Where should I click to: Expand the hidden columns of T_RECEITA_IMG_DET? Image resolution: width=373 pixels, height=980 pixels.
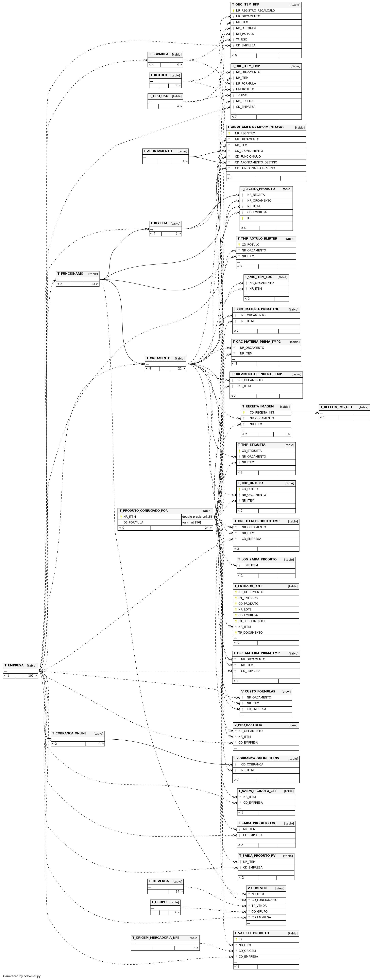tap(344, 413)
